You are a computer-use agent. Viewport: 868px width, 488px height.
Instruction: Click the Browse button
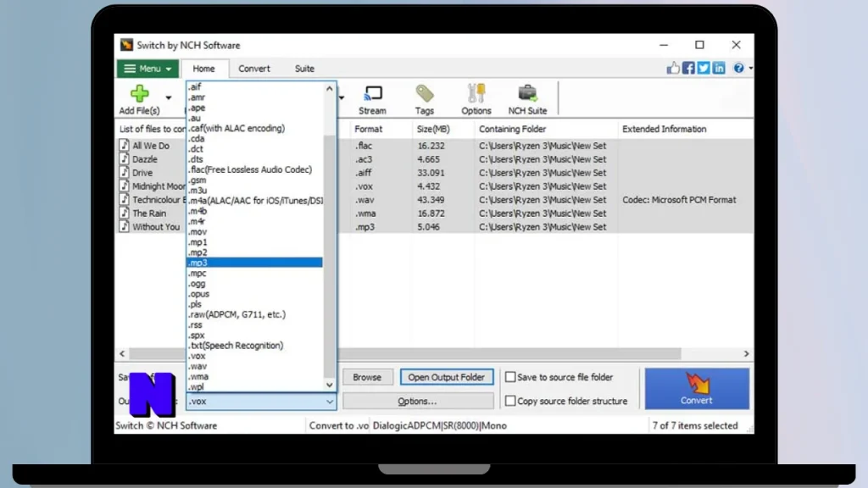[x=367, y=377]
